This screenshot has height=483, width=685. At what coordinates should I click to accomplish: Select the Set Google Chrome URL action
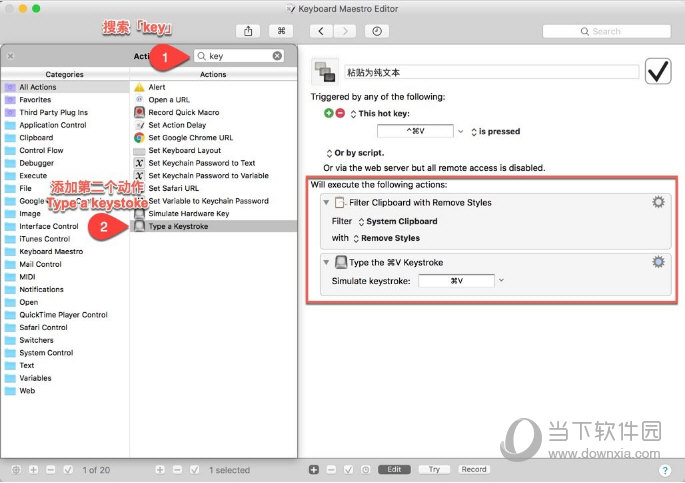coord(214,138)
